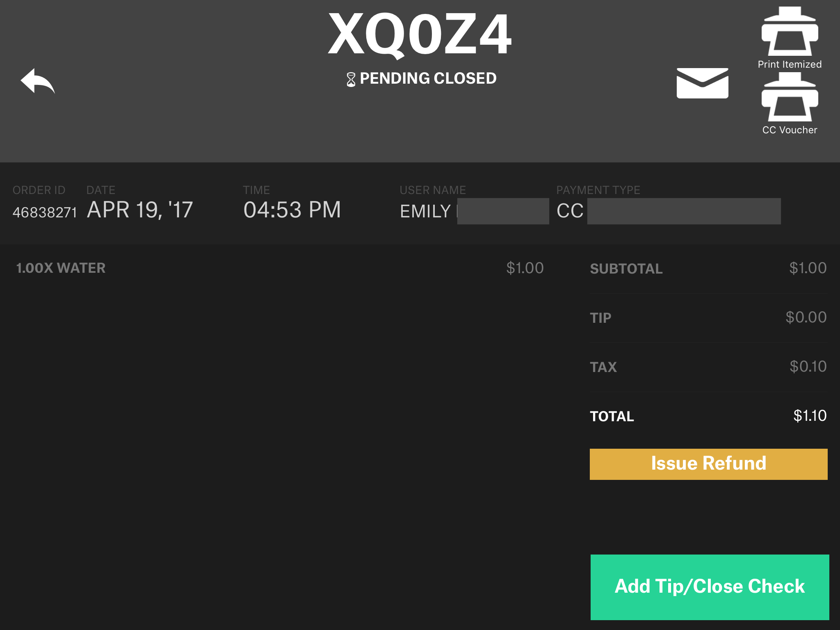Tap the time 04:53 PM
This screenshot has width=840, height=630.
point(292,210)
